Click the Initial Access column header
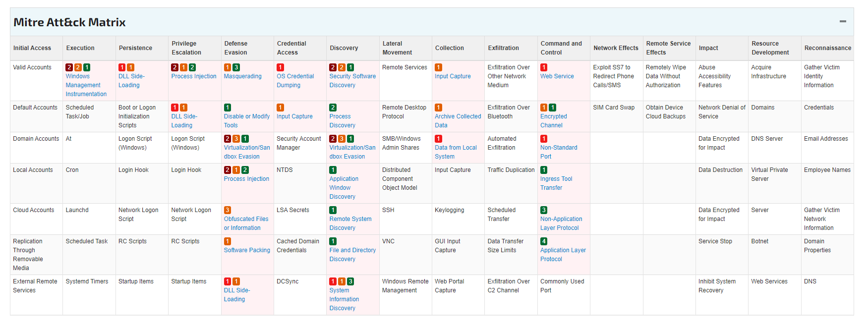Viewport: 868px width, 332px height. click(36, 48)
